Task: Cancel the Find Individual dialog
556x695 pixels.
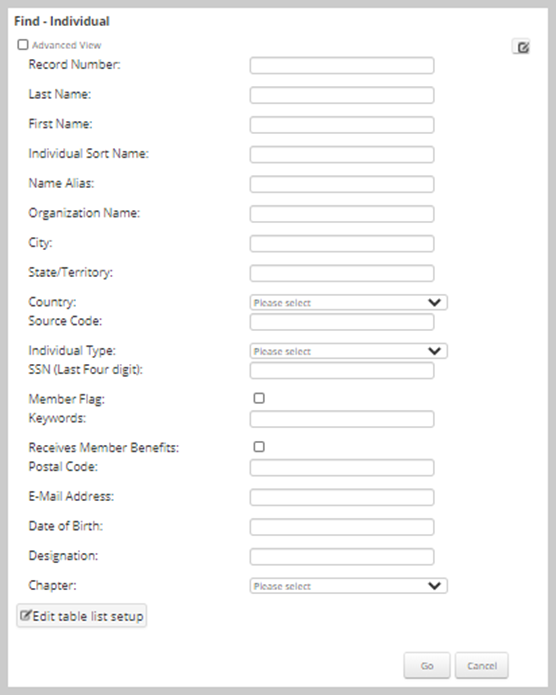Action: pyautogui.click(x=482, y=665)
